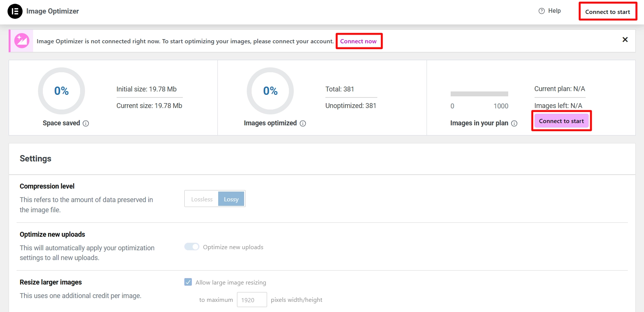Dismiss the connection notice banner

(x=625, y=40)
